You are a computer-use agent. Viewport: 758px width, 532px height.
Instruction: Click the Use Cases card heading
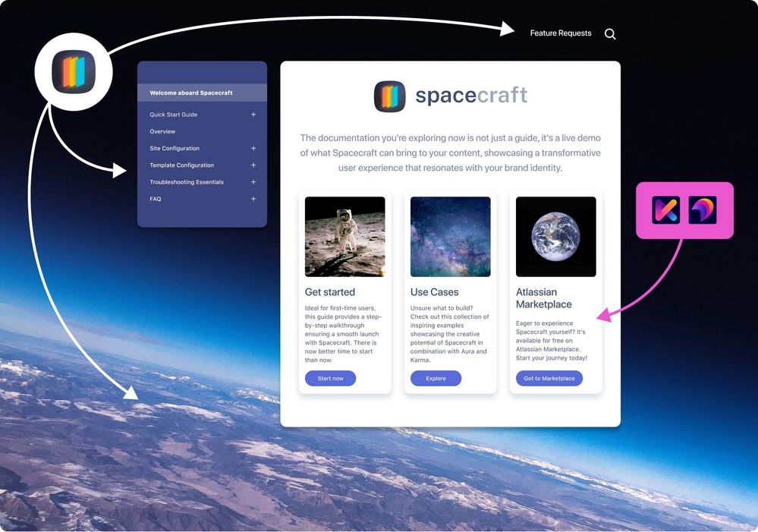434,292
